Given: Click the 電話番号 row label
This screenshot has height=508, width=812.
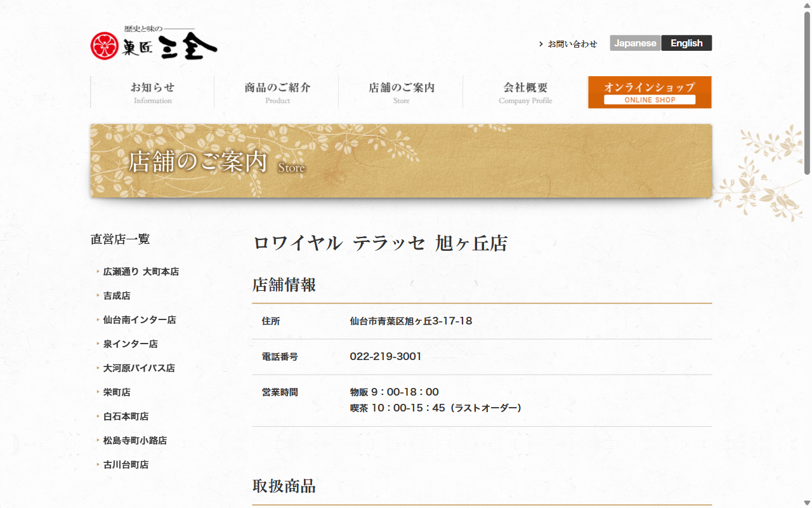Looking at the screenshot, I should [x=280, y=357].
